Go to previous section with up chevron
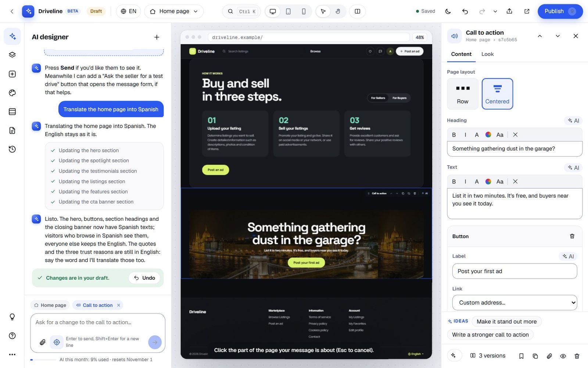The height and width of the screenshot is (368, 588). pos(539,36)
